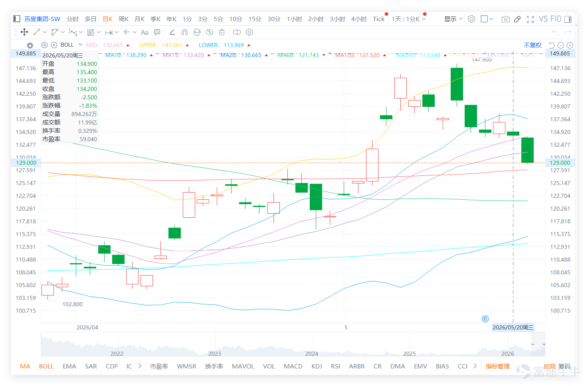Enter fullscreen chart mode
588x386 pixels.
[x=531, y=19]
